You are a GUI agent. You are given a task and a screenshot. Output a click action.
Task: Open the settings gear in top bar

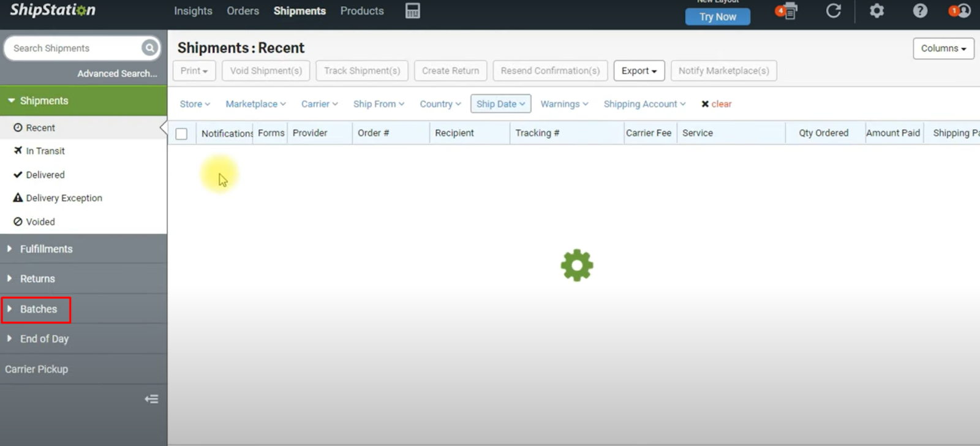[x=877, y=11]
